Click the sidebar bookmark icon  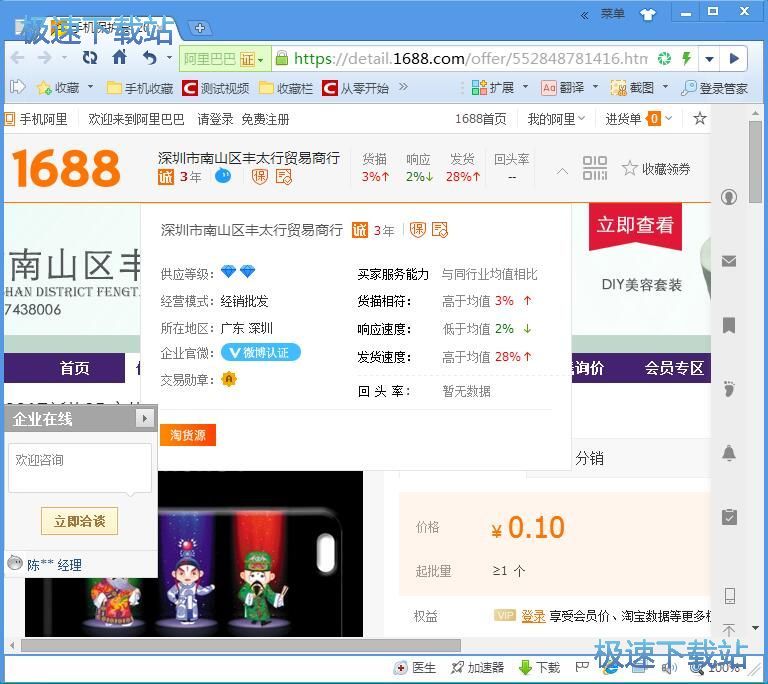tap(729, 325)
